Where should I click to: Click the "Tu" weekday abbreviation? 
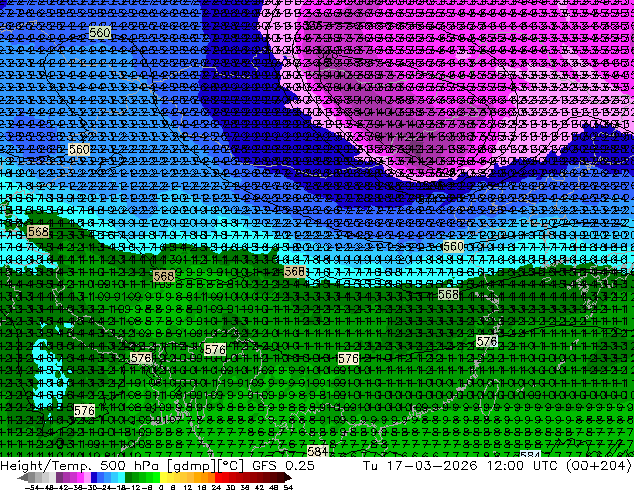370,466
